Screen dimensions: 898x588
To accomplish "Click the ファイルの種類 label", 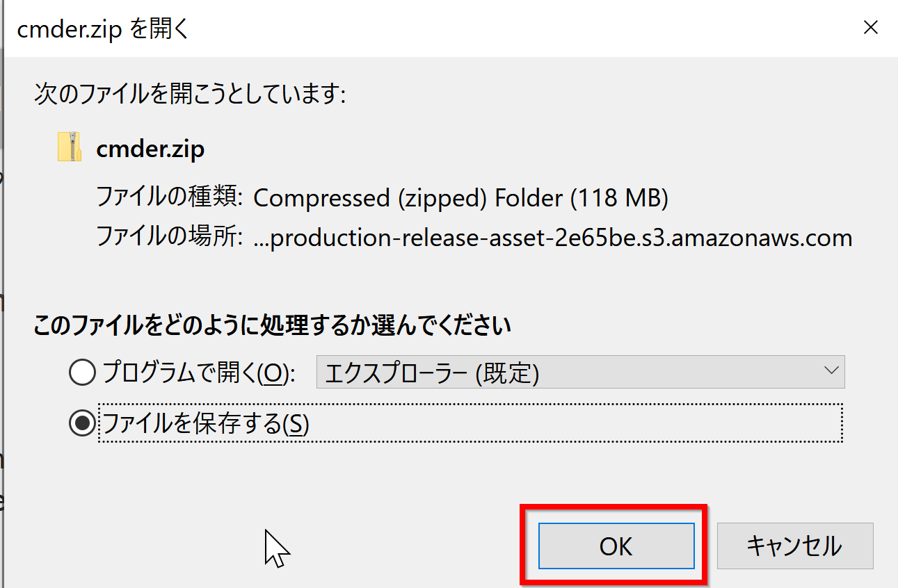I will [169, 198].
